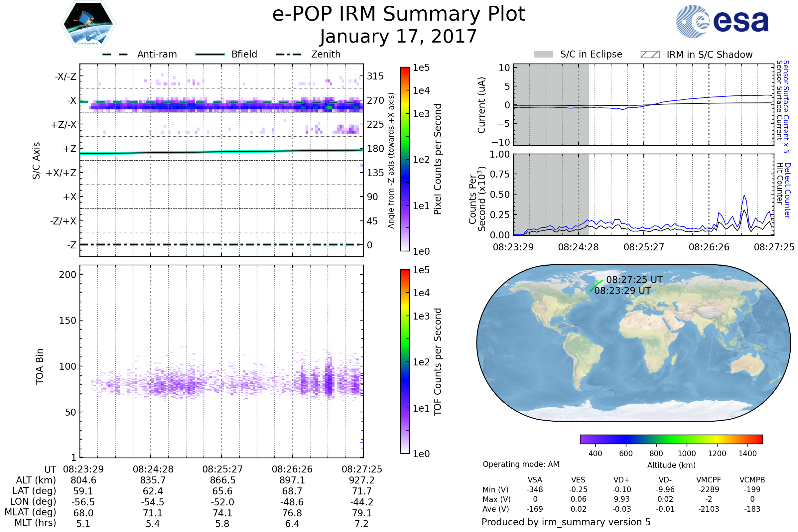798x532 pixels.
Task: Click the Altitude (km) horizontal colorbar
Action: pos(671,439)
